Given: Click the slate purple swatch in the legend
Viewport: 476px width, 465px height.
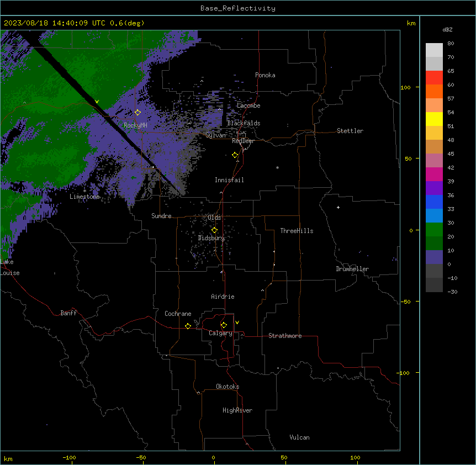Looking at the screenshot, I should coord(434,257).
